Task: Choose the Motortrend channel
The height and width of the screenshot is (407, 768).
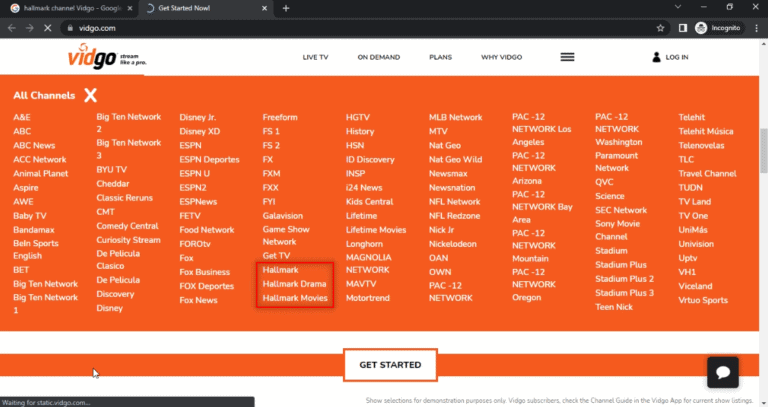Action: point(368,298)
